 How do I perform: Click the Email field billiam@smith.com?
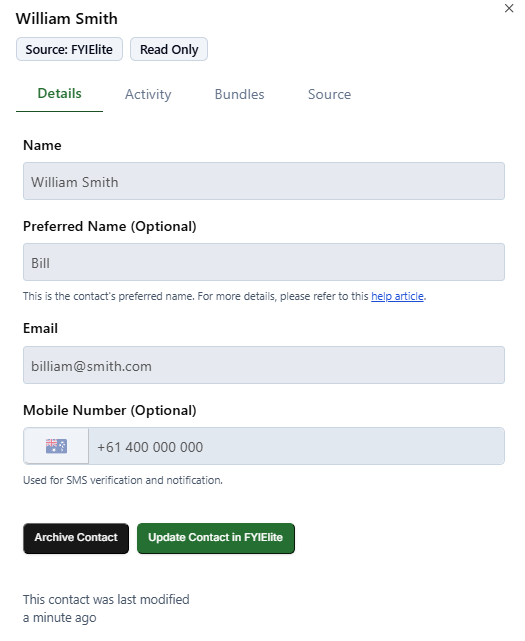(264, 365)
